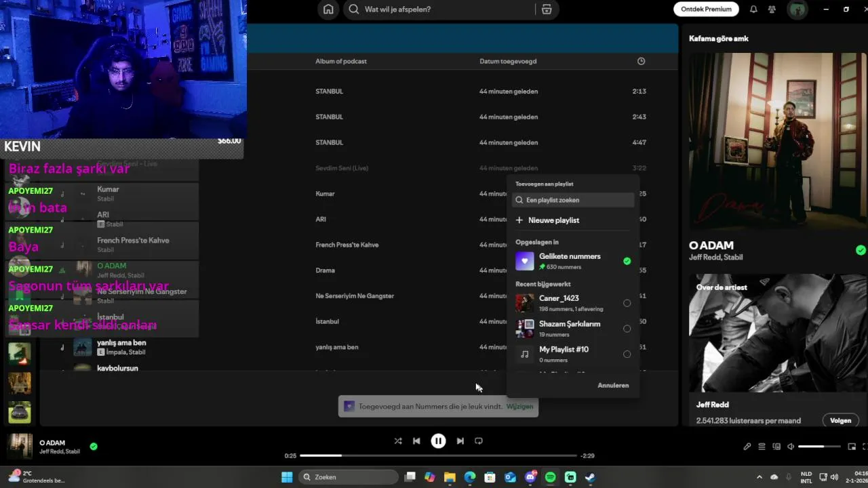Go to Spotify Home via house icon
This screenshot has width=868, height=488.
coord(328,9)
